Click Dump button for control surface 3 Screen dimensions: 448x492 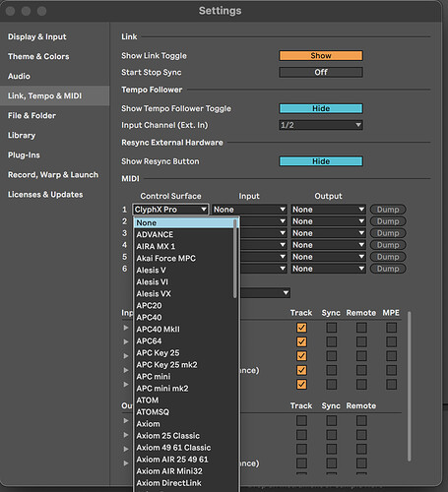coord(388,233)
